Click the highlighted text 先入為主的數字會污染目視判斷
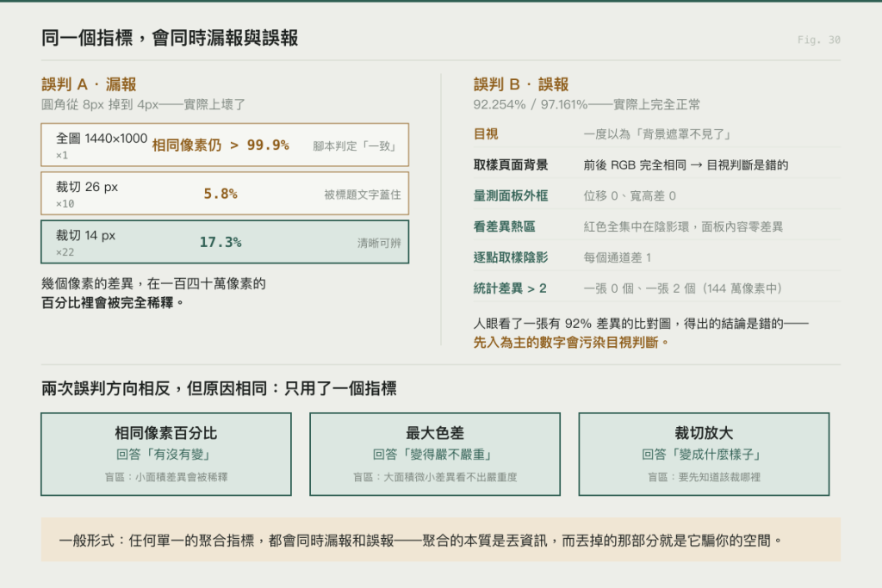The height and width of the screenshot is (588, 882). tap(566, 343)
